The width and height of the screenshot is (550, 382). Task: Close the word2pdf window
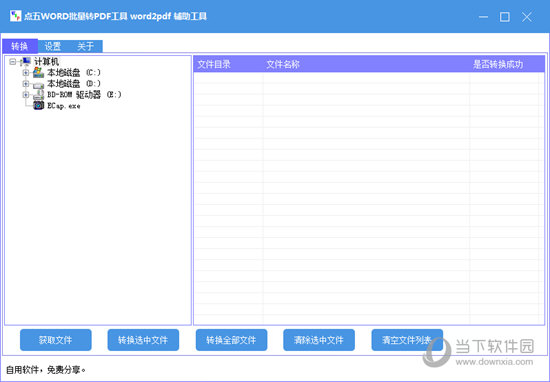pos(526,16)
